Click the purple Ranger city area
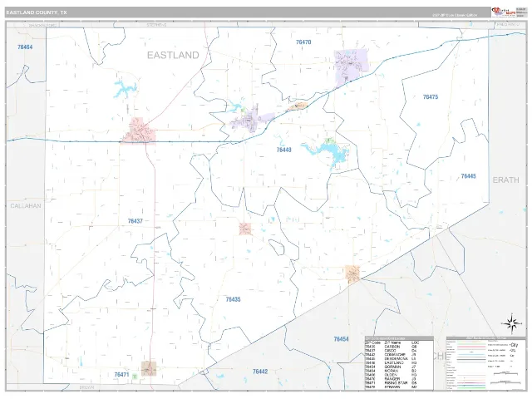This screenshot has width=532, height=399. click(x=351, y=66)
